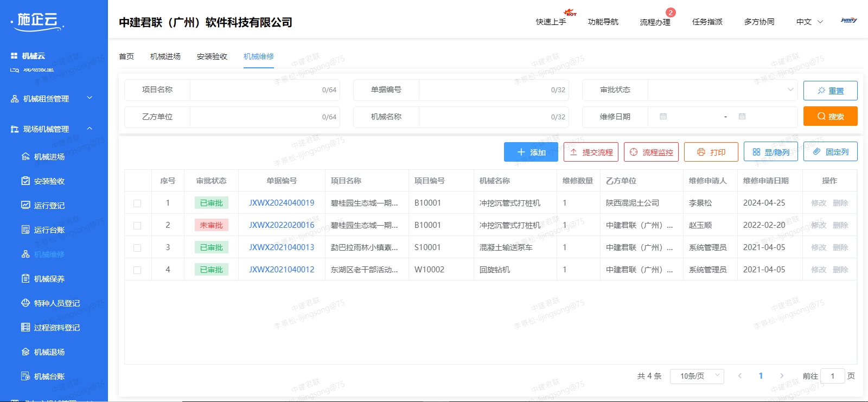Check the row 2 未审批 record checkbox
The height and width of the screenshot is (402, 868).
coord(137,226)
